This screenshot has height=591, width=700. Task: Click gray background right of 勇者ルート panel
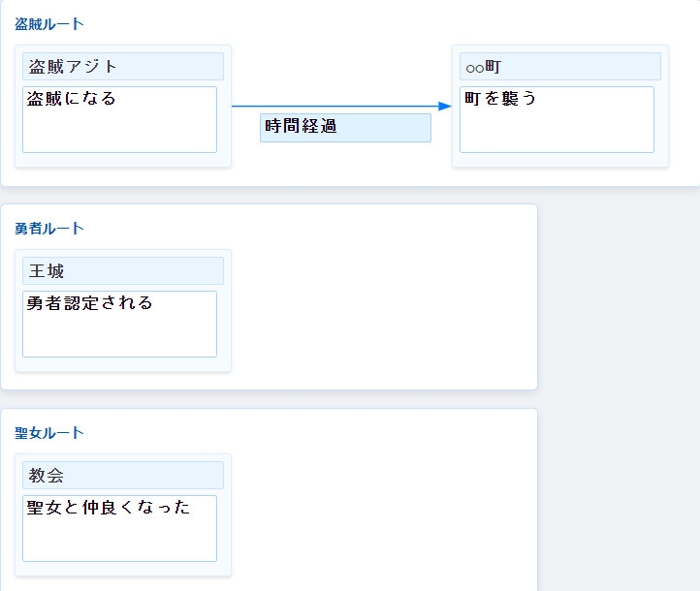(620, 310)
